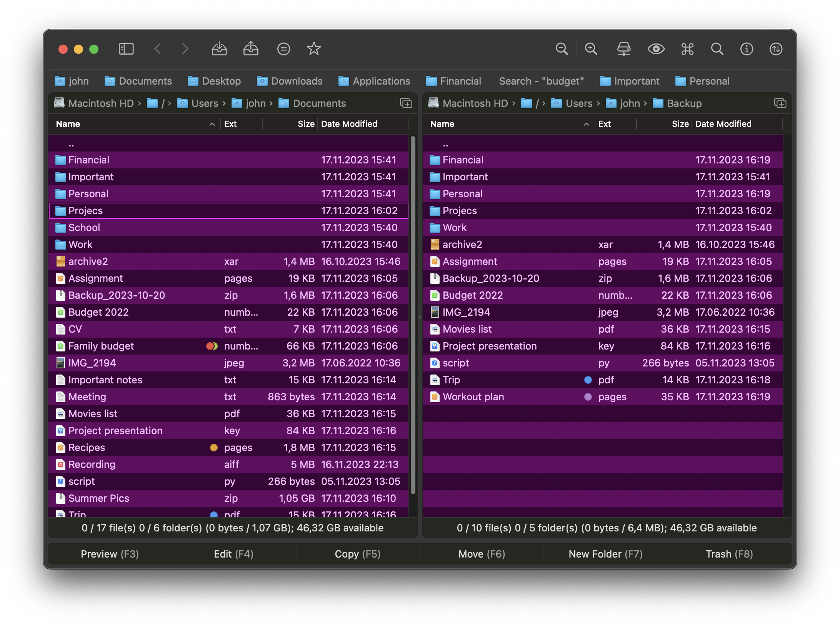
Task: Open the new tab icon beside Documents path
Action: (406, 103)
